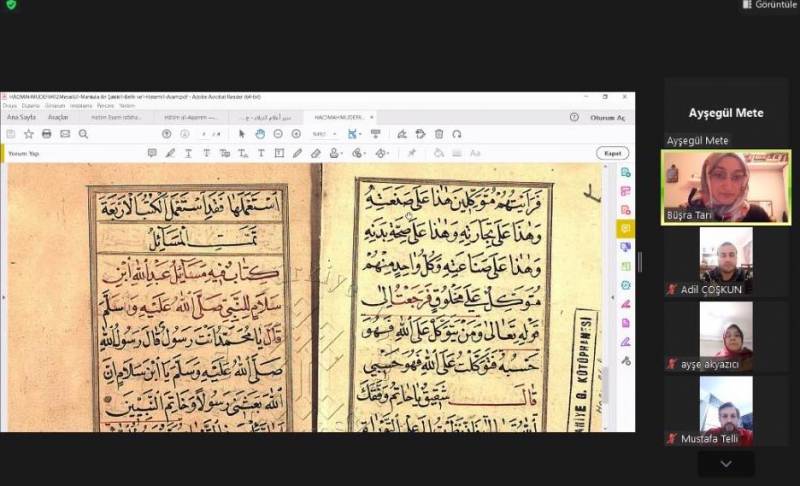
Task: Click the email envelope icon
Action: (65, 134)
